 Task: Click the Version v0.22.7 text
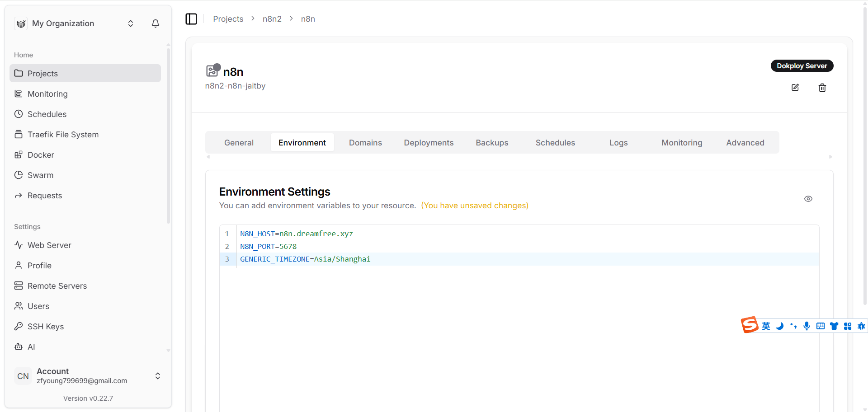[x=88, y=398]
